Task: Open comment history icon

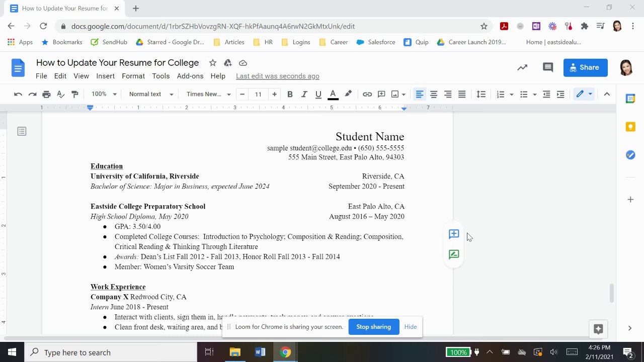Action: [548, 67]
